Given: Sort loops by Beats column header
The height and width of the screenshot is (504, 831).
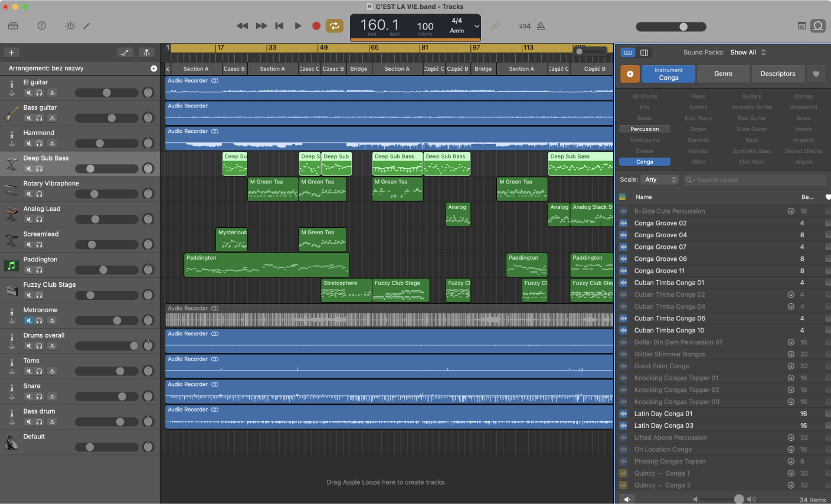Looking at the screenshot, I should pos(807,197).
